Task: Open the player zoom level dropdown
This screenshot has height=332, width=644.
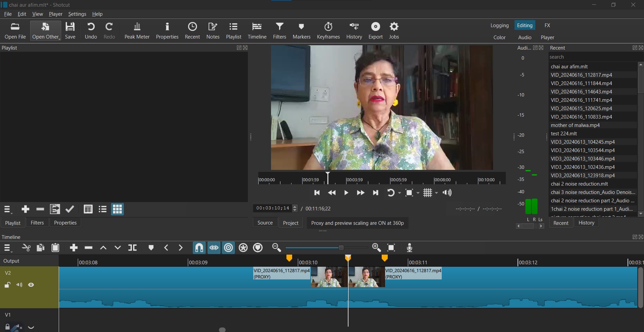Action: point(418,193)
